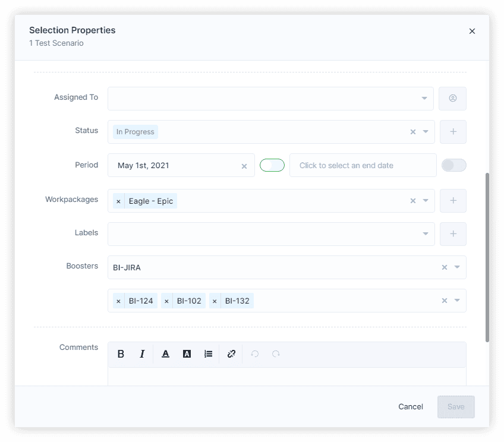The height and width of the screenshot is (442, 504).
Task: Click the Eagle - Epic tag text
Action: coord(151,201)
